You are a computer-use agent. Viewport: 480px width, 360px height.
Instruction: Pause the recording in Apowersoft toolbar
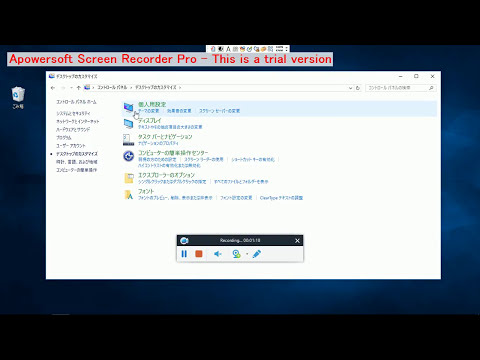[184, 254]
